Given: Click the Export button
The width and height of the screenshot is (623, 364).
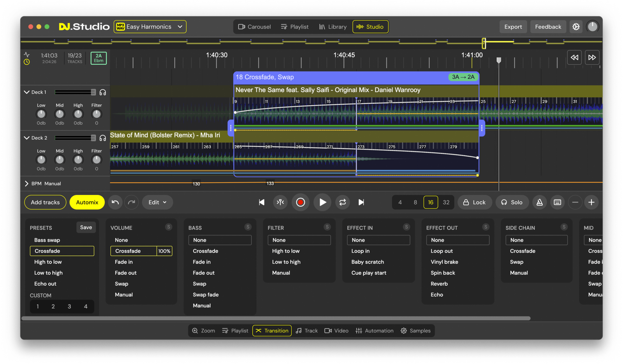Looking at the screenshot, I should tap(513, 26).
